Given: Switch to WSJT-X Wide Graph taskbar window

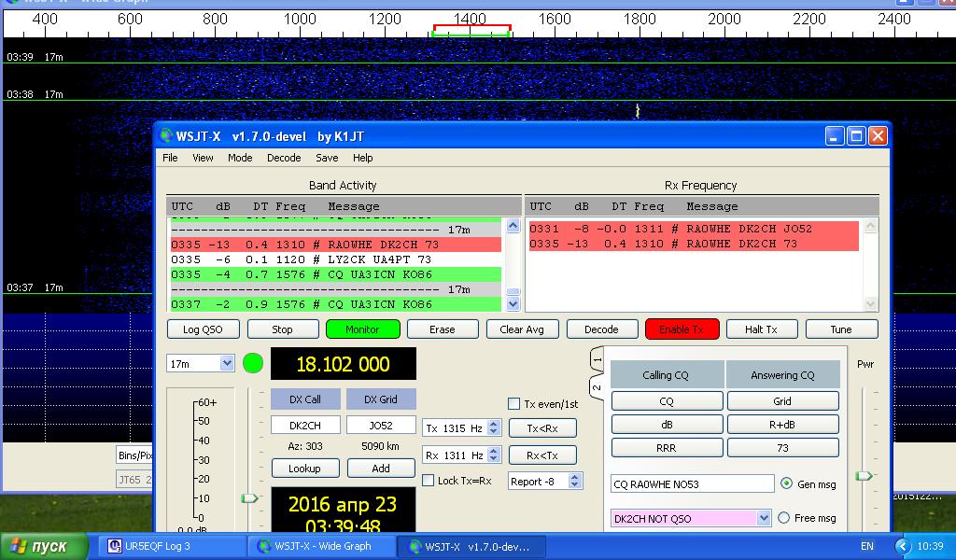Looking at the screenshot, I should pyautogui.click(x=317, y=546).
